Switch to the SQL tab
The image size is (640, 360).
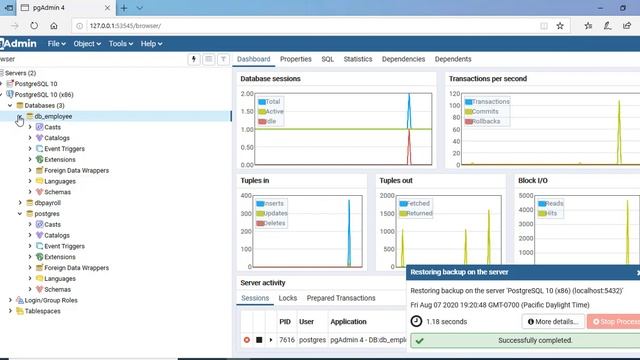pos(327,59)
